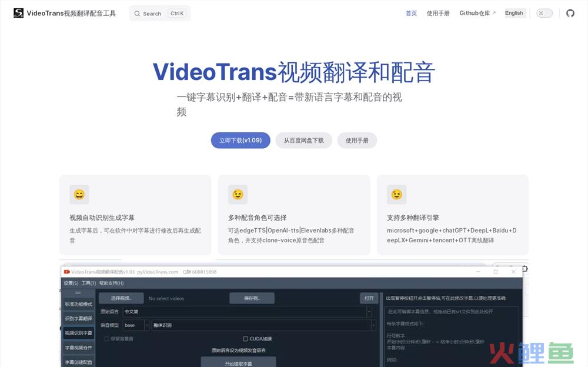Click the 多种配音角色可选择 card title
588x367 pixels.
pyautogui.click(x=258, y=218)
